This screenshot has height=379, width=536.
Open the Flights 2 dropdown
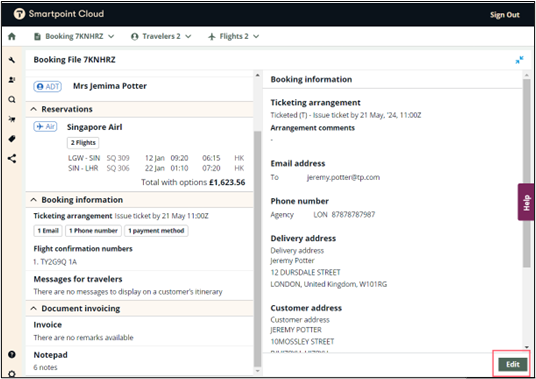point(234,36)
